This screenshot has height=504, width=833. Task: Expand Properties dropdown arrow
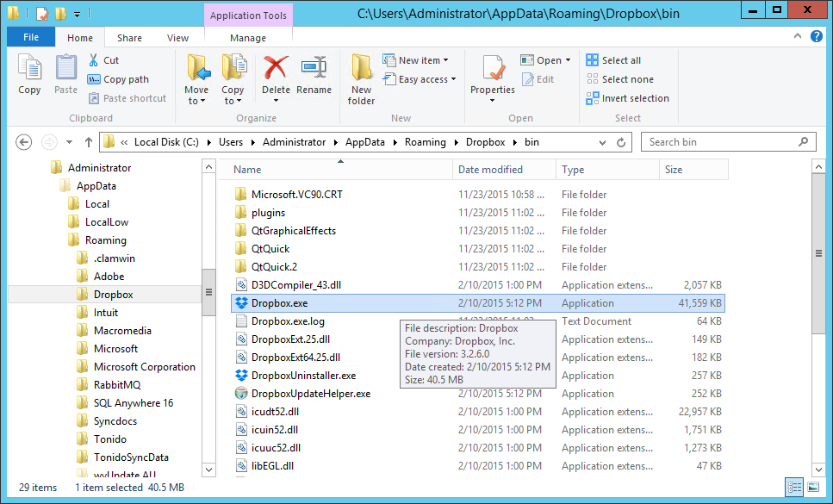tap(493, 101)
